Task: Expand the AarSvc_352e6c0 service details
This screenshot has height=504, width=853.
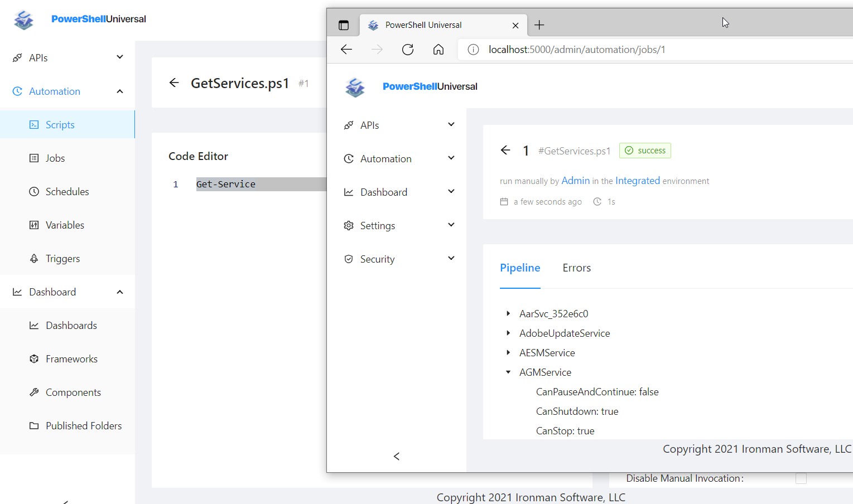Action: click(508, 313)
